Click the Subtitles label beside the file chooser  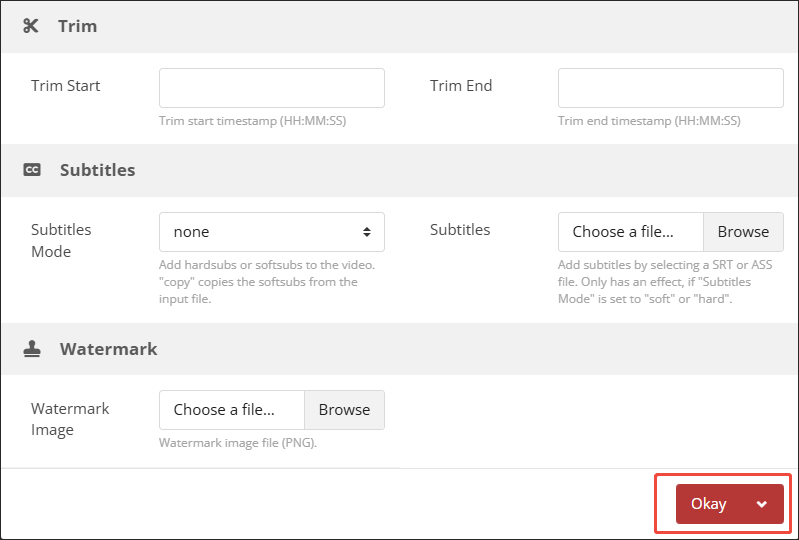(x=460, y=230)
